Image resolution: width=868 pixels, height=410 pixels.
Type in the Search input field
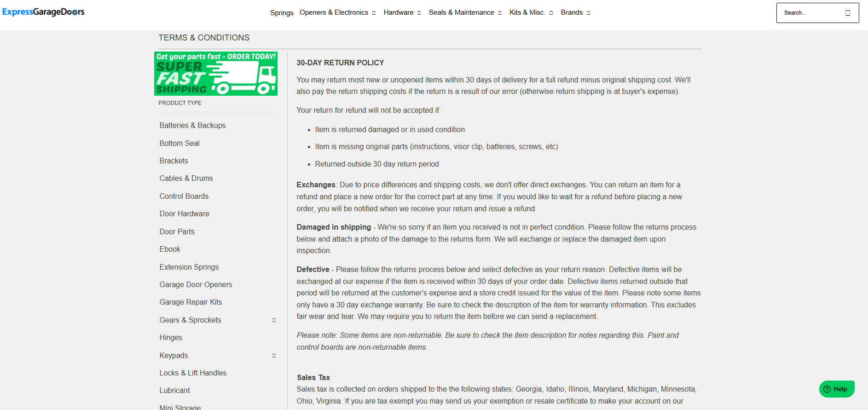pos(809,13)
